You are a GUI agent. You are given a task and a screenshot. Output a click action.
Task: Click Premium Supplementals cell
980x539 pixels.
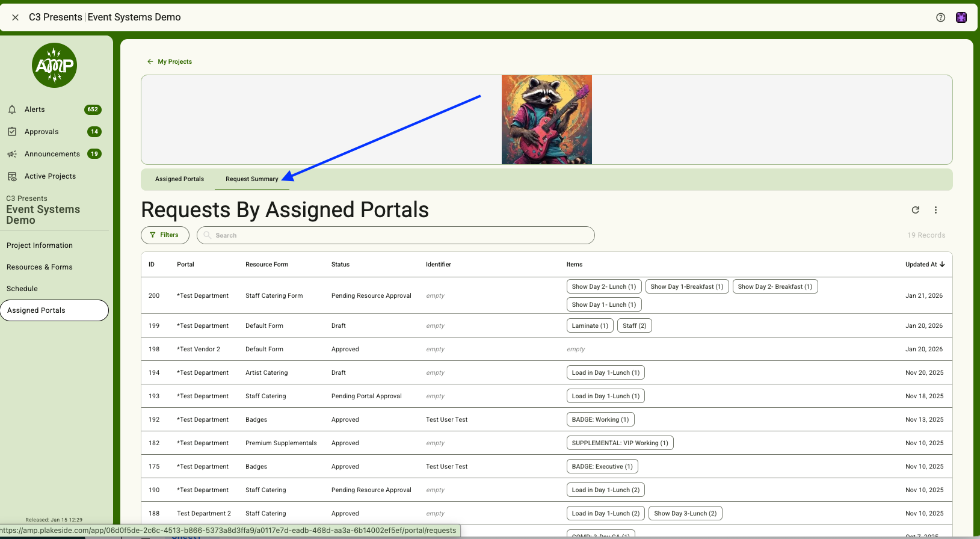pyautogui.click(x=281, y=443)
